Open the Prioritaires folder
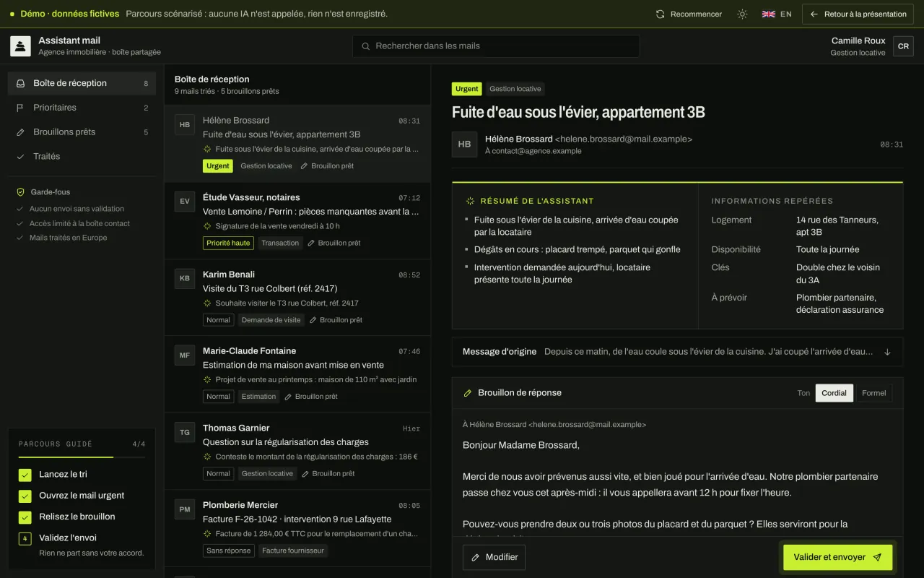The width and height of the screenshot is (924, 578). (x=82, y=108)
